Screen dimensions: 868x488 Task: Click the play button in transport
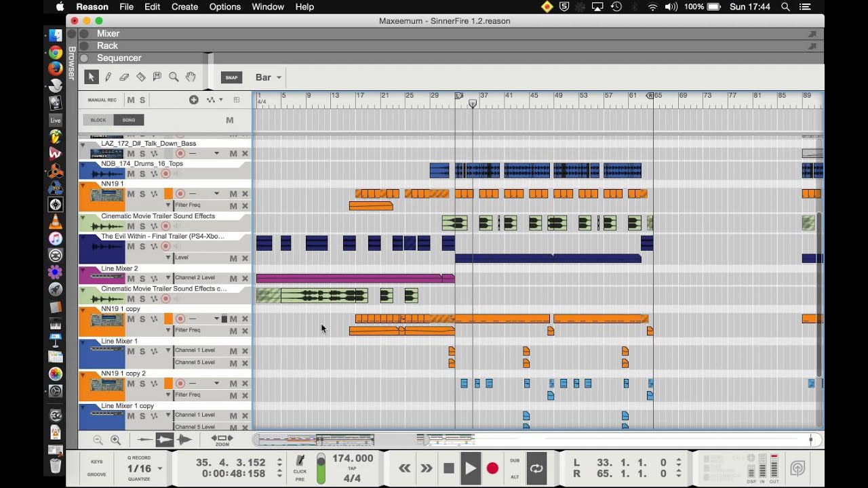[471, 468]
